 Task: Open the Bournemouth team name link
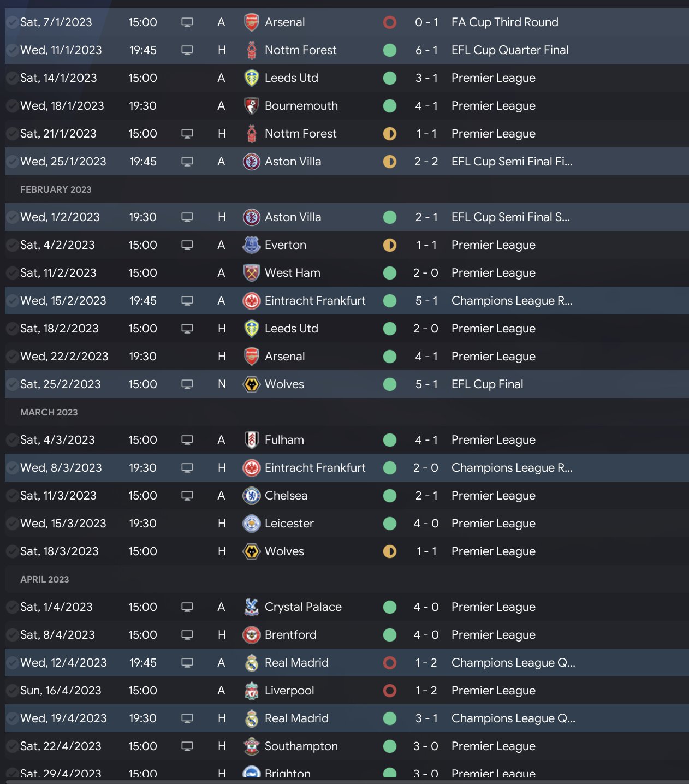point(301,106)
